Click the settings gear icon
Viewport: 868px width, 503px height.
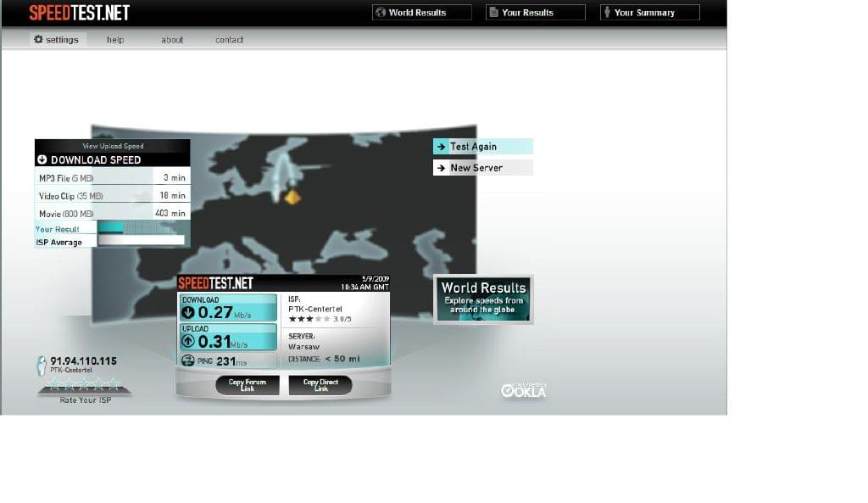(x=38, y=39)
